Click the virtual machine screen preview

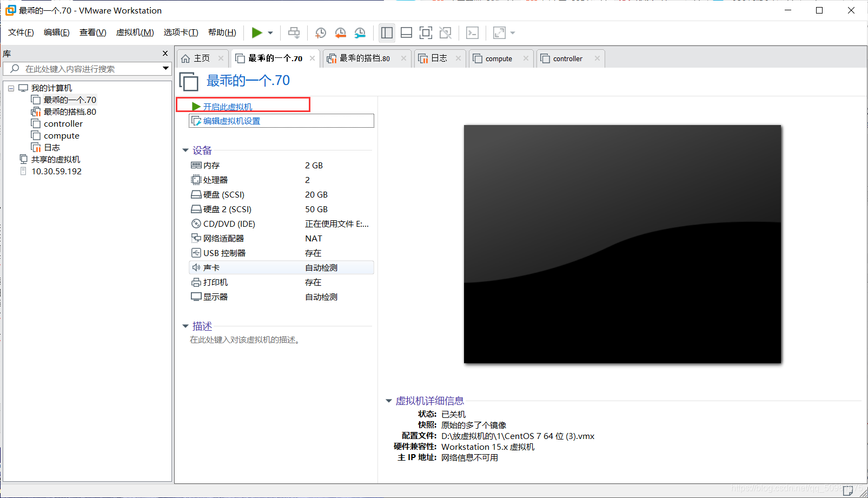point(622,244)
